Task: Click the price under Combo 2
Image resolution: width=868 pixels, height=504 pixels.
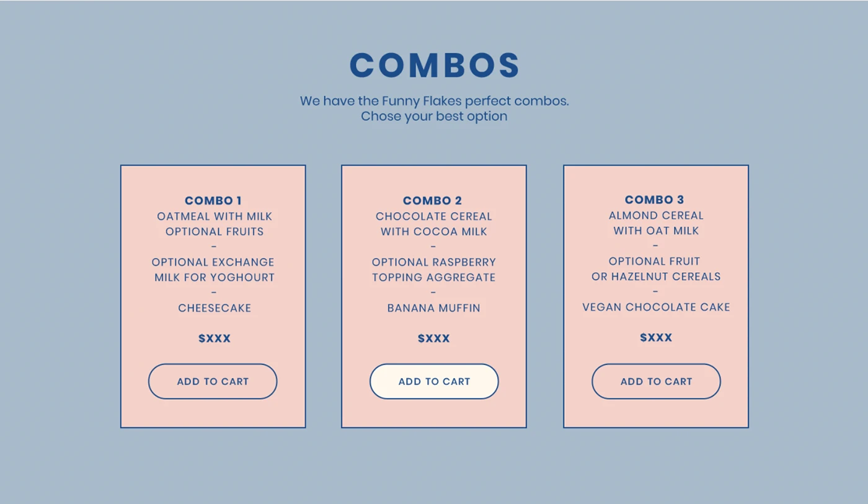Action: pos(434,338)
